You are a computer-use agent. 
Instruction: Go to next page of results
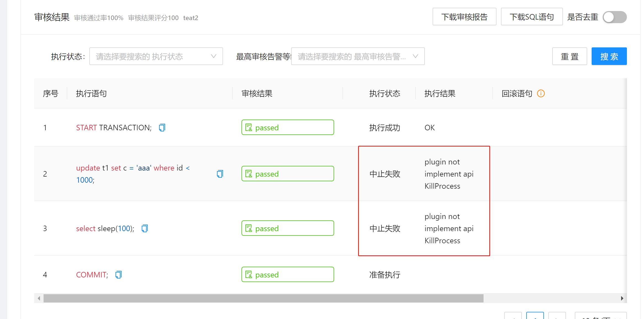[x=557, y=316]
